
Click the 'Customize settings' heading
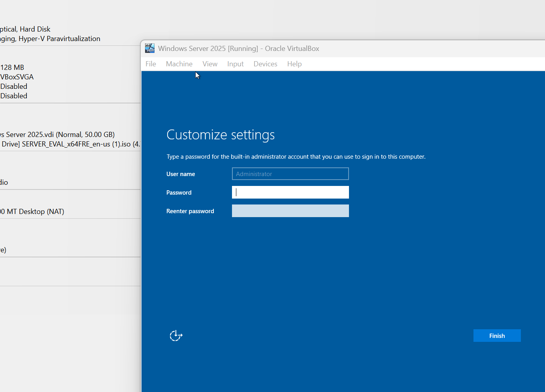pyautogui.click(x=221, y=135)
